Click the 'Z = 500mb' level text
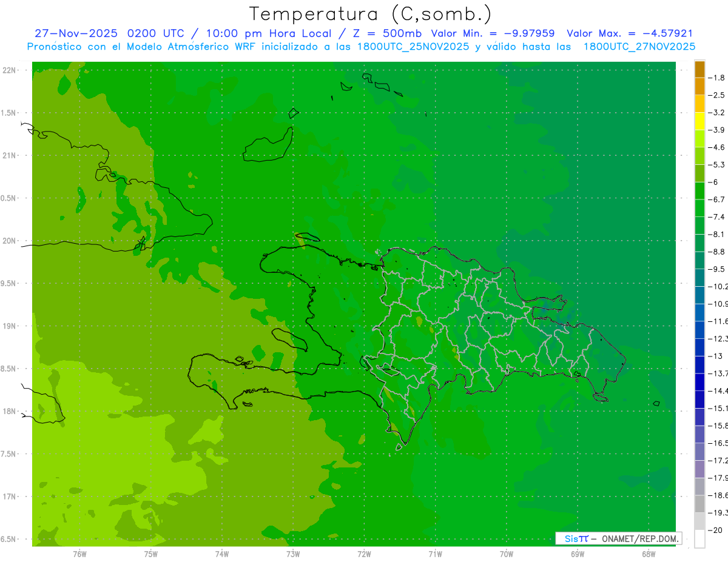This screenshot has width=728, height=562. (x=386, y=33)
